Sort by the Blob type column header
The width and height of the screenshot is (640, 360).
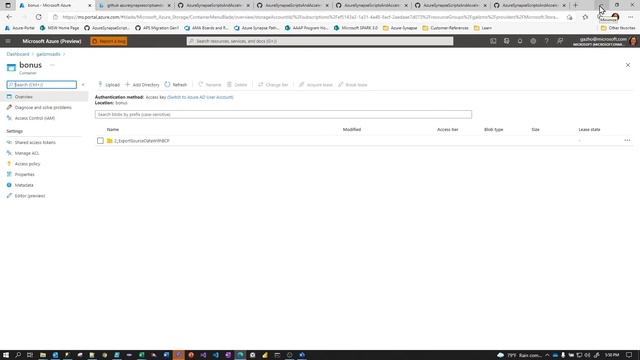493,129
